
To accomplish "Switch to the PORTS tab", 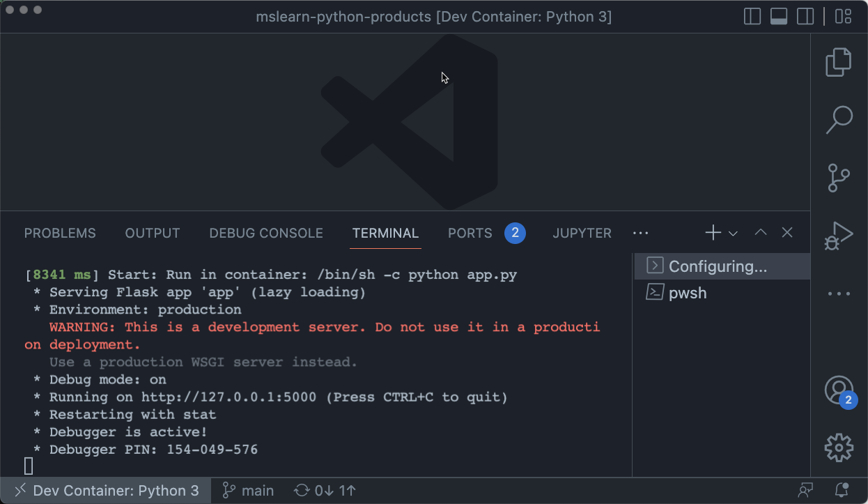I will [x=470, y=233].
